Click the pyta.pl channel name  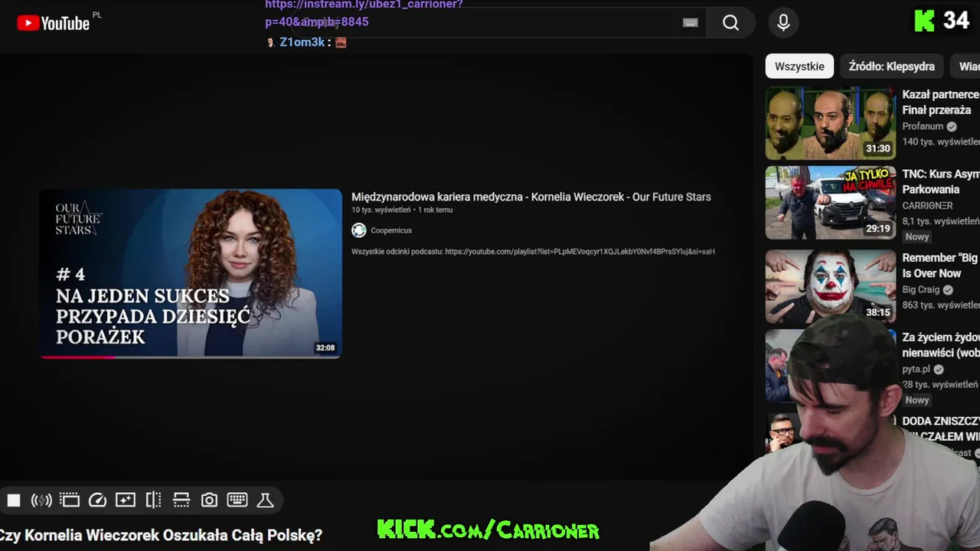click(916, 369)
